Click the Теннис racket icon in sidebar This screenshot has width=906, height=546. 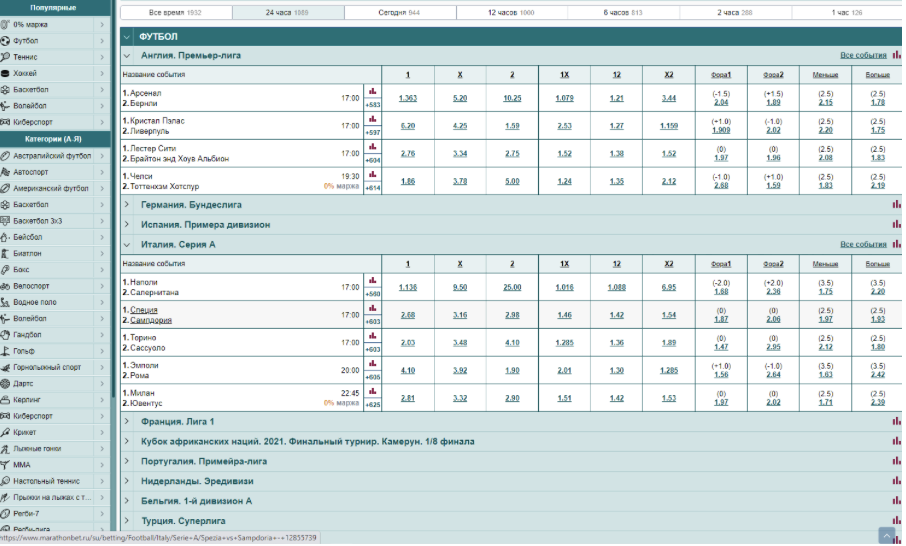pos(5,57)
